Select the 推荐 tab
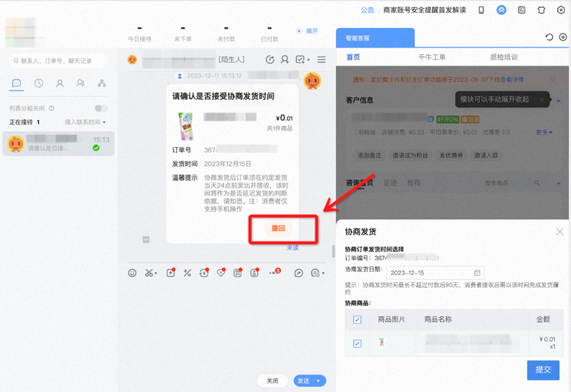The image size is (571, 392). pos(414,183)
